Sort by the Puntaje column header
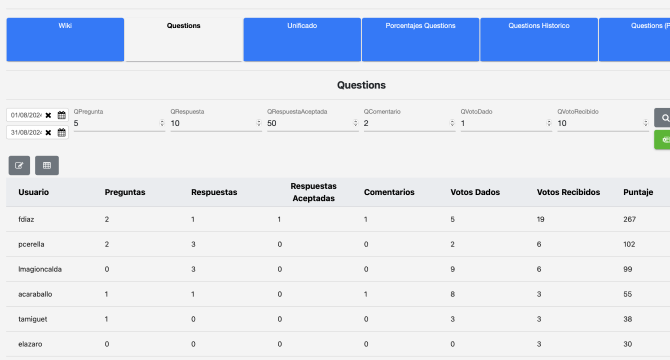This screenshot has width=670, height=360. click(x=638, y=192)
